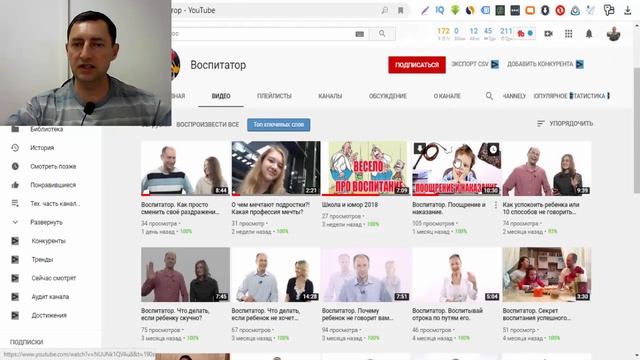The image size is (640, 360).
Task: Switch to the Обсуждение tab
Action: (388, 96)
